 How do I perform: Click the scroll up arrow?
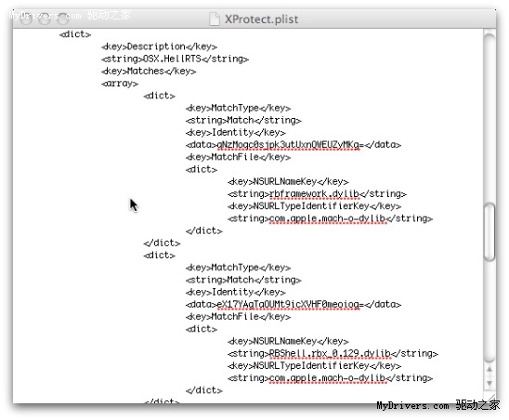click(489, 369)
